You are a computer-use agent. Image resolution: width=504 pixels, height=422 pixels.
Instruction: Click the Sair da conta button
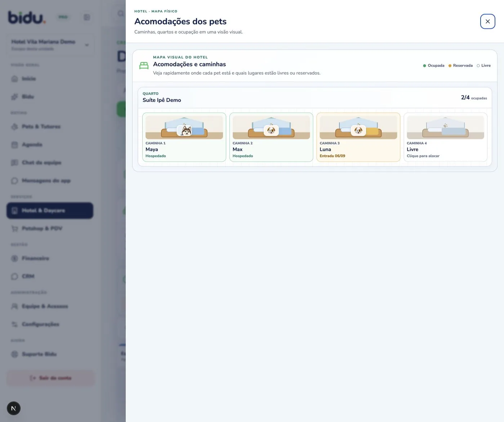50,378
